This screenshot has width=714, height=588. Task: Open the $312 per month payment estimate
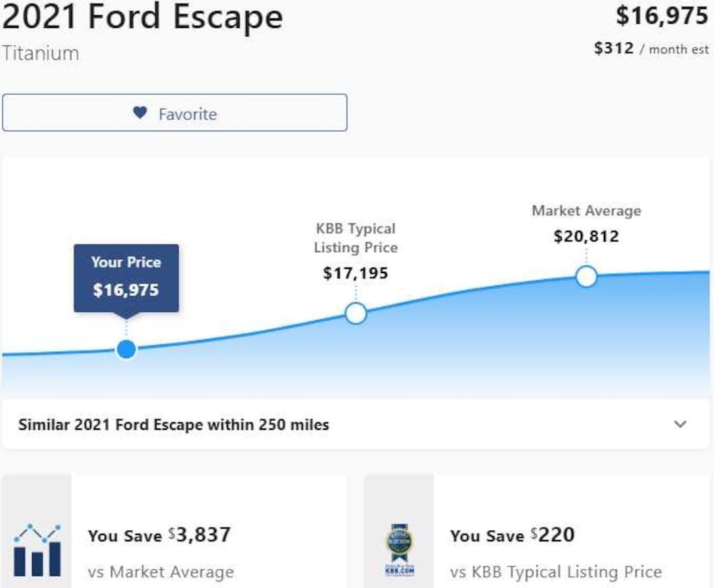651,49
